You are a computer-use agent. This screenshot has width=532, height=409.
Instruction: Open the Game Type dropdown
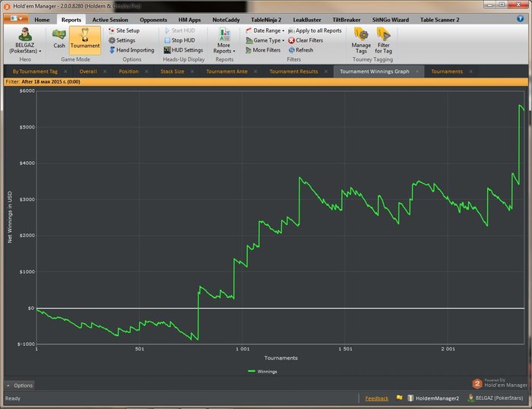click(265, 40)
